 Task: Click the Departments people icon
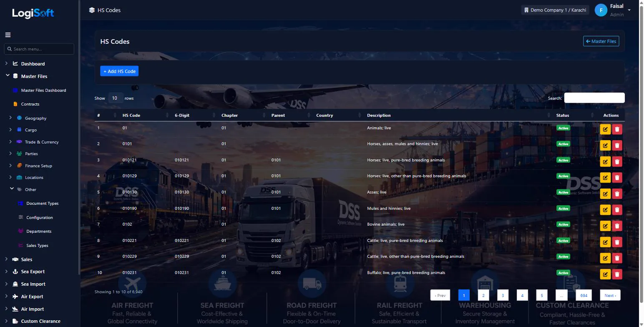click(21, 231)
